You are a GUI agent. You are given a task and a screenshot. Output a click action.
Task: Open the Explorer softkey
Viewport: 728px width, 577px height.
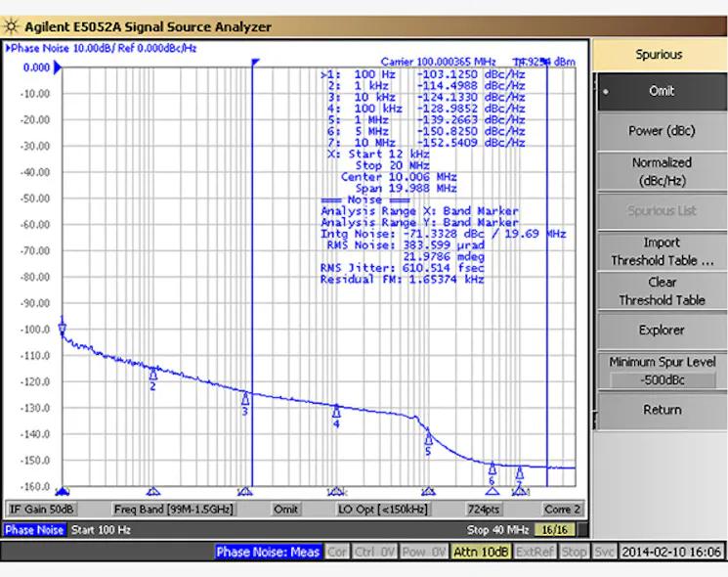tap(661, 331)
